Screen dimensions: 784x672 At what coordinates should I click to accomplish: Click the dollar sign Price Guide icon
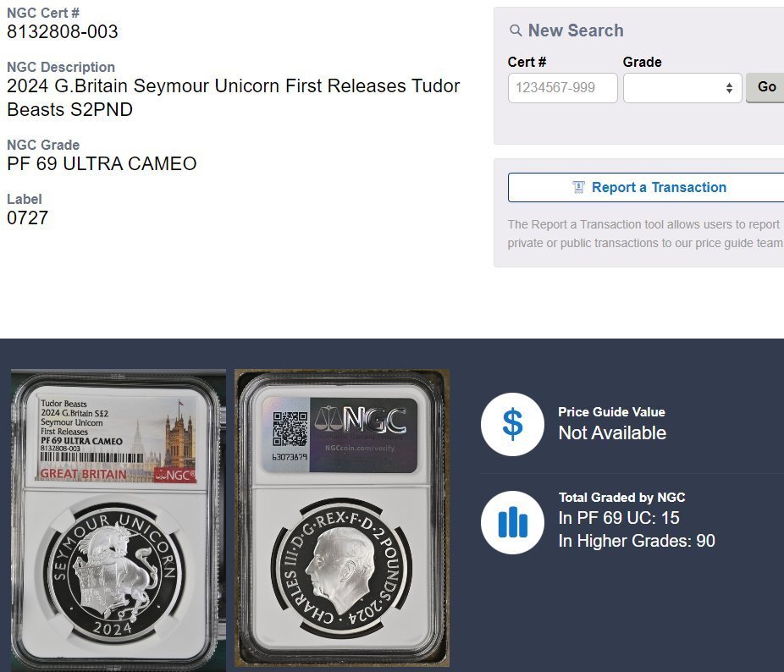click(x=512, y=424)
